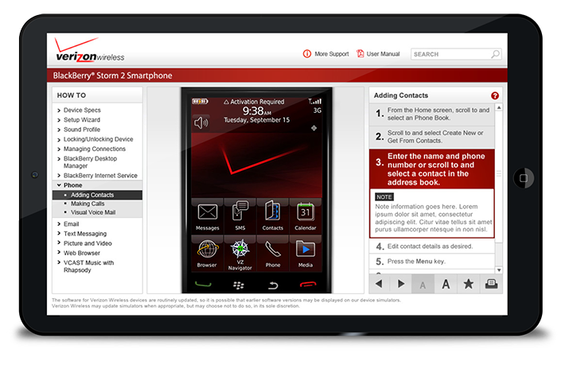Image resolution: width=565 pixels, height=392 pixels.
Task: Select Visual Voice Mail subtopic
Action: [x=93, y=212]
